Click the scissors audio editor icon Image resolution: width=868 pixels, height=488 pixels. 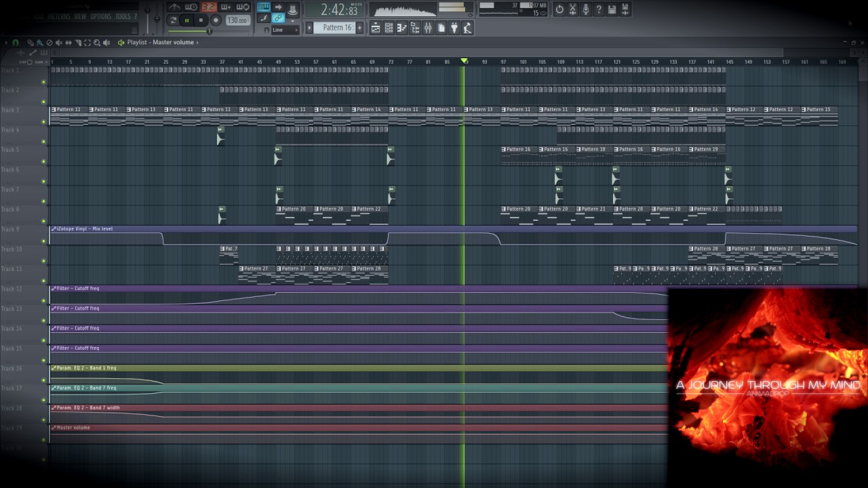(572, 9)
